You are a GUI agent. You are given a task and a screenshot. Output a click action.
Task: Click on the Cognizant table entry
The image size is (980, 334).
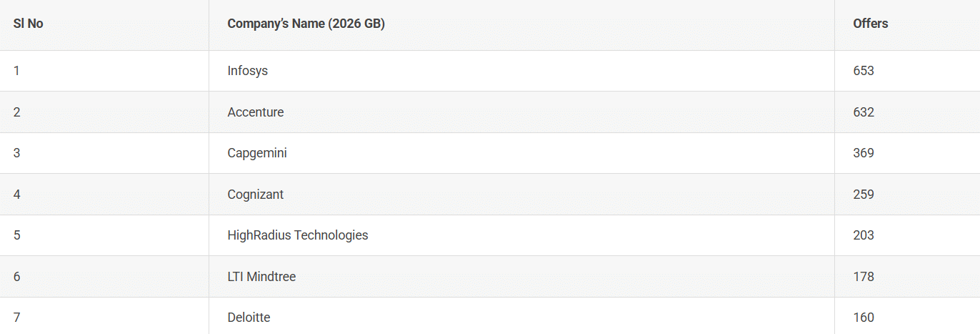tap(256, 195)
